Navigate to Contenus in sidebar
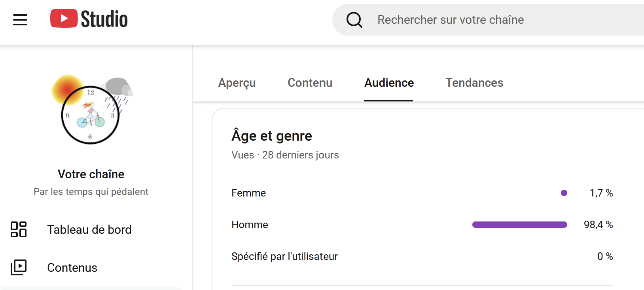Screen dimensions: 644x290 click(x=72, y=268)
